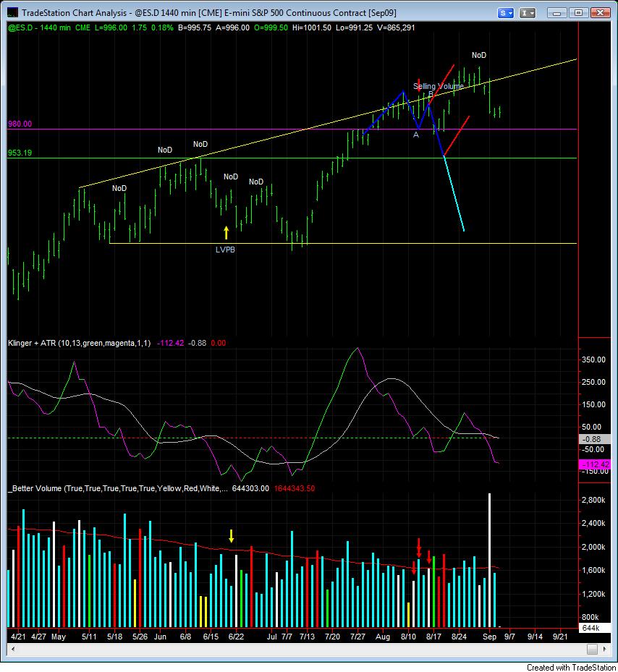Screen dimensions: 618x672
Task: Click the 4/21 date label
Action: coord(18,637)
